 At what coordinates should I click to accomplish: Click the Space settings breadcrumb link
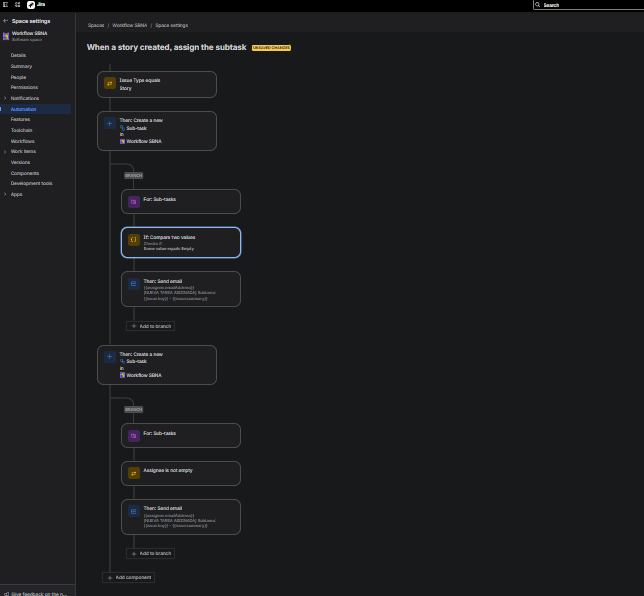tap(171, 25)
